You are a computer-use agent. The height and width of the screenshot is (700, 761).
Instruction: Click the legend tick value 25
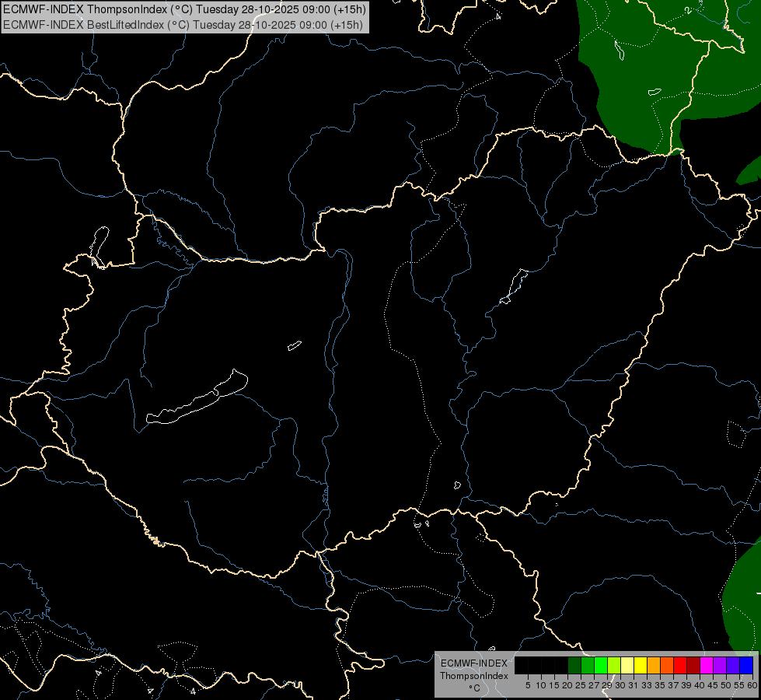(x=581, y=685)
